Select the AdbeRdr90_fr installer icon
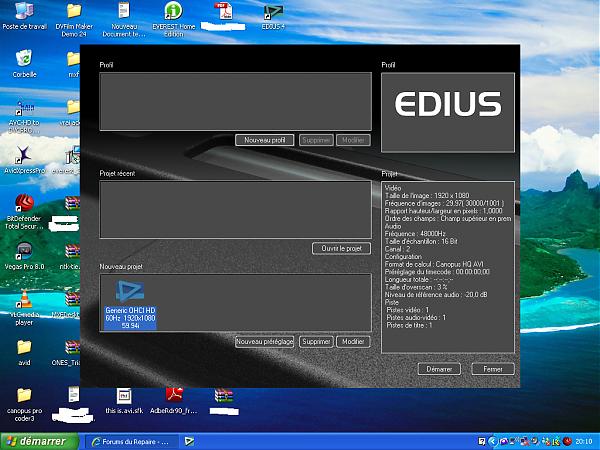Screen dimensions: 600x450 (174, 401)
